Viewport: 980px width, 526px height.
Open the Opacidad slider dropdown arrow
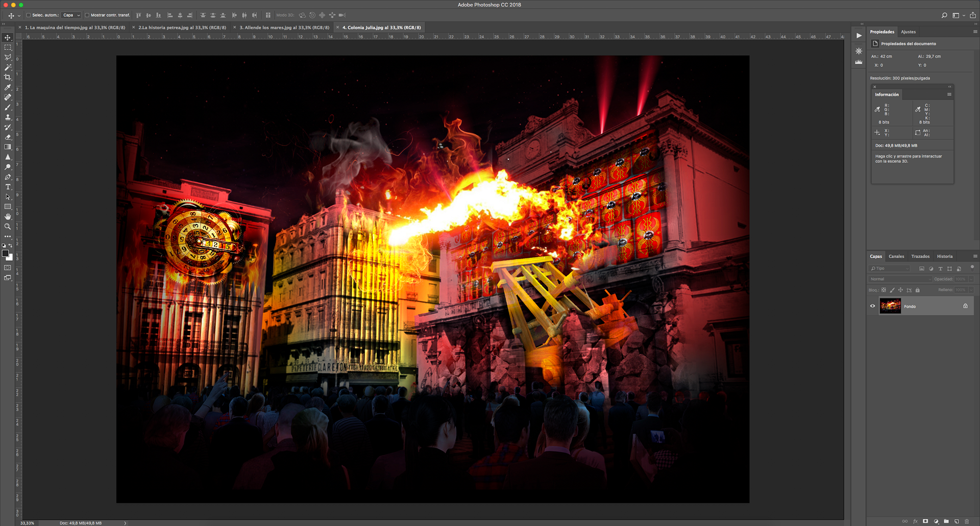coord(971,279)
